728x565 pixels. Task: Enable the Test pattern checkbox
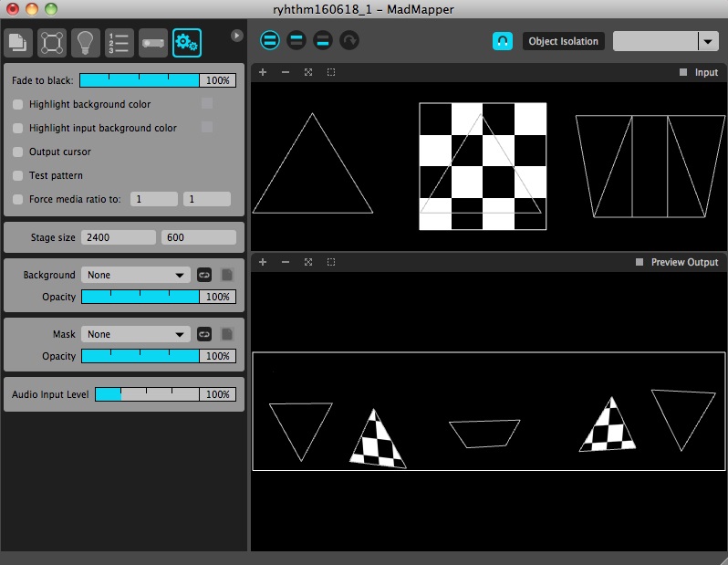[18, 175]
